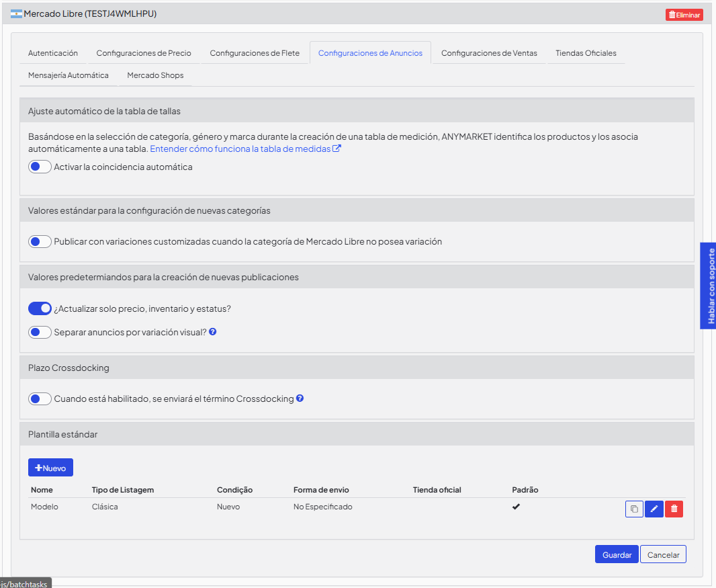Toggle Publicar con variaciones customizadas switch
The width and height of the screenshot is (716, 588).
tap(40, 242)
